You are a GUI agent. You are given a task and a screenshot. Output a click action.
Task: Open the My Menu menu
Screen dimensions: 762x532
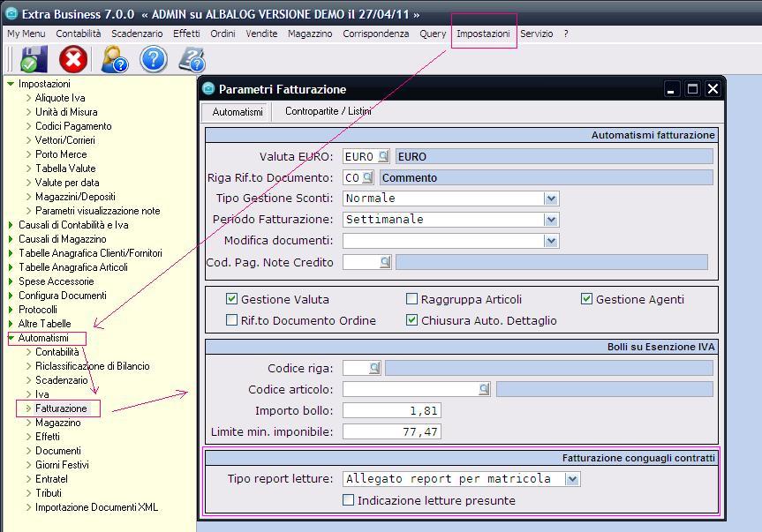click(26, 34)
